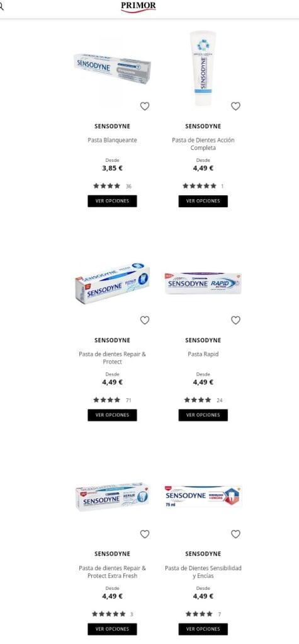Open Pasta Blanqueante product image
The width and height of the screenshot is (299, 644).
(113, 68)
